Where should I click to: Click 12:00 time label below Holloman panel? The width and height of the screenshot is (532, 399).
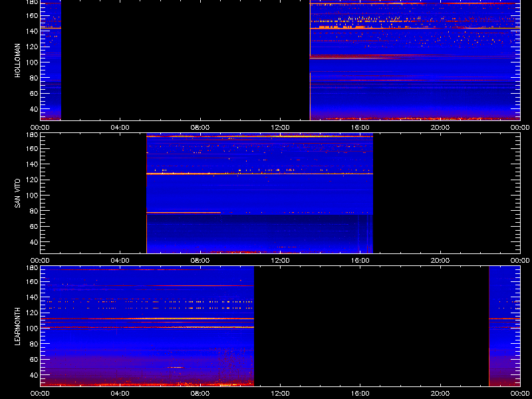[x=280, y=128]
